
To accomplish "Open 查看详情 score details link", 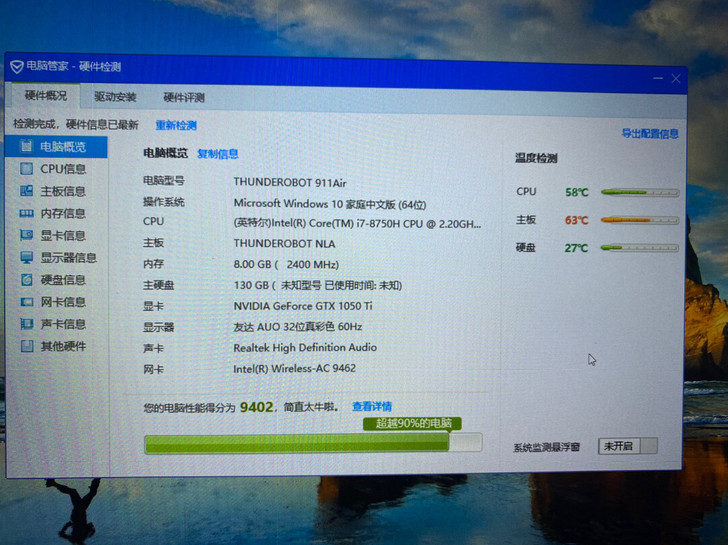I will click(372, 407).
